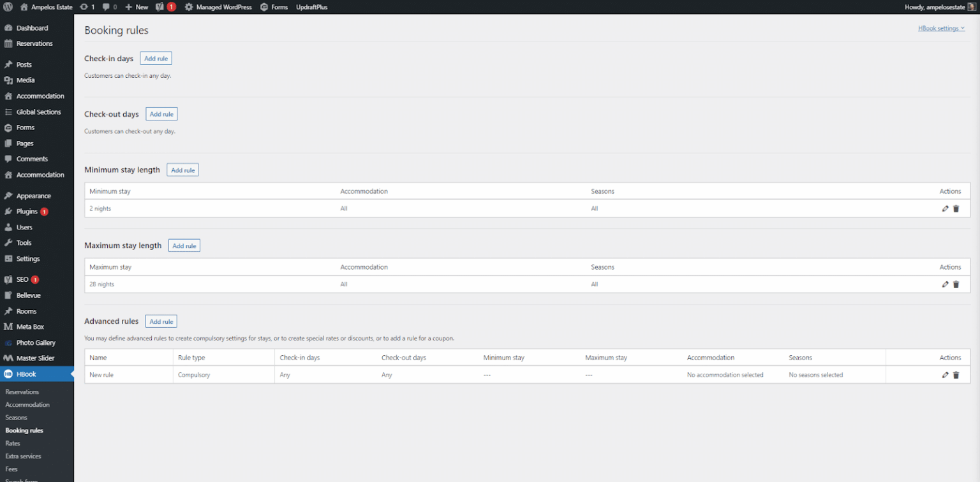This screenshot has height=482, width=980.
Task: Go to Rates in HBook submenu
Action: 13,443
